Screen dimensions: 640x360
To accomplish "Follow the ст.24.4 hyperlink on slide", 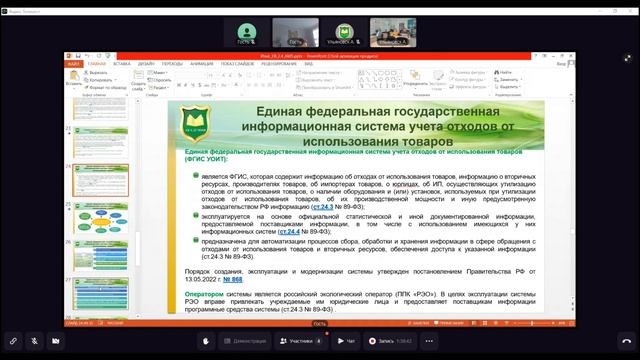I will point(289,231).
